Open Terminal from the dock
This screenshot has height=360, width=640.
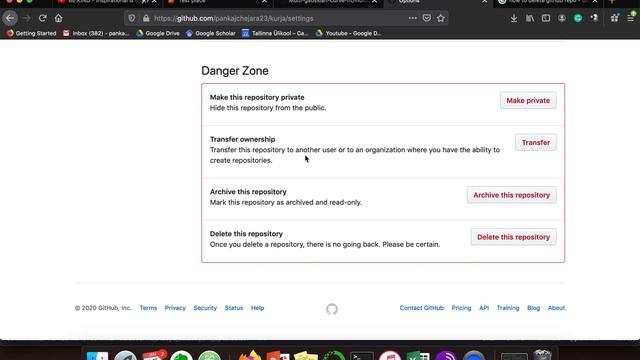[x=362, y=356]
